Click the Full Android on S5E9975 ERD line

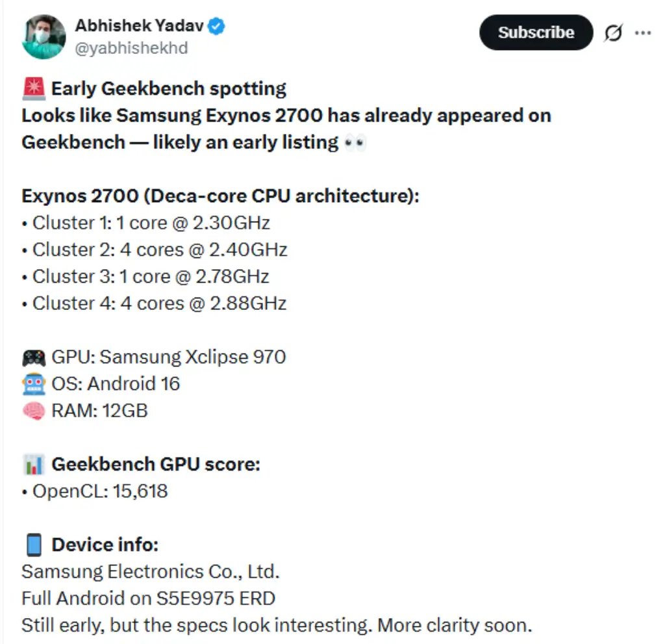coord(148,598)
